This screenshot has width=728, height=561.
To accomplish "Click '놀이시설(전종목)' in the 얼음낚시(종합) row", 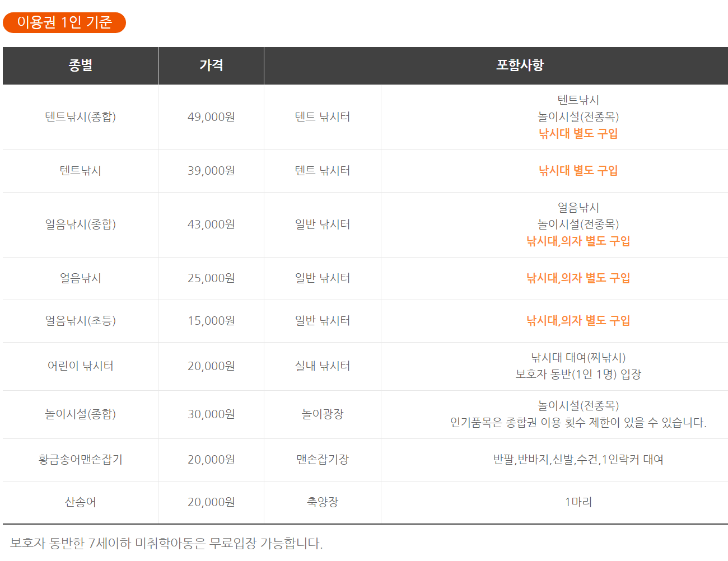I will (x=578, y=225).
